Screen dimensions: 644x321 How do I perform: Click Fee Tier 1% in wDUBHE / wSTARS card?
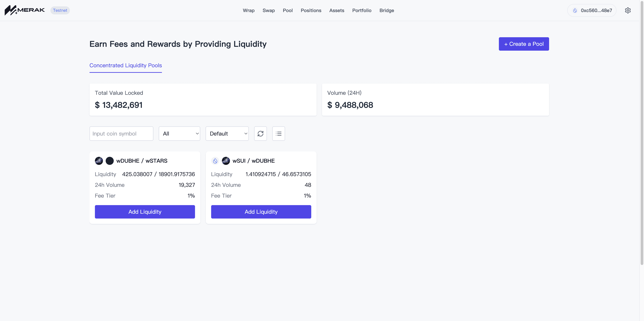click(191, 196)
